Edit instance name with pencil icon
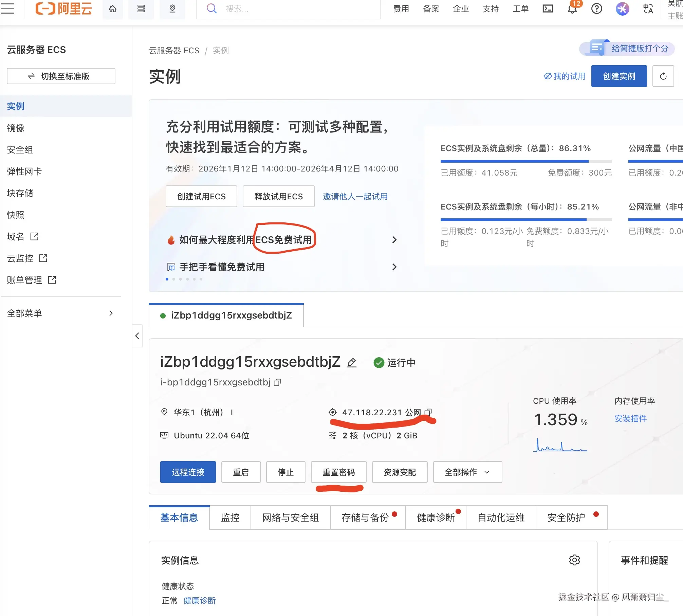683x616 pixels. click(x=352, y=363)
